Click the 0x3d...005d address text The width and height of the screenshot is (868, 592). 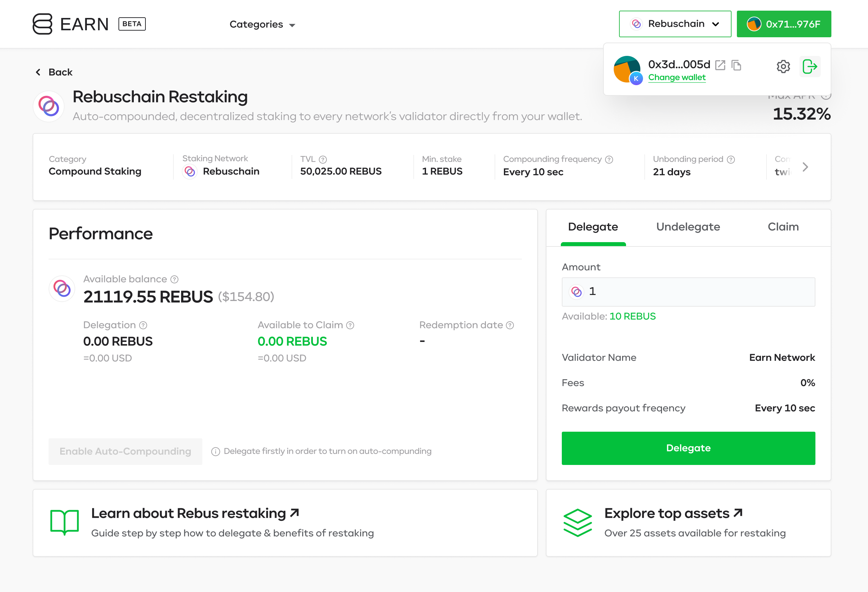[679, 64]
